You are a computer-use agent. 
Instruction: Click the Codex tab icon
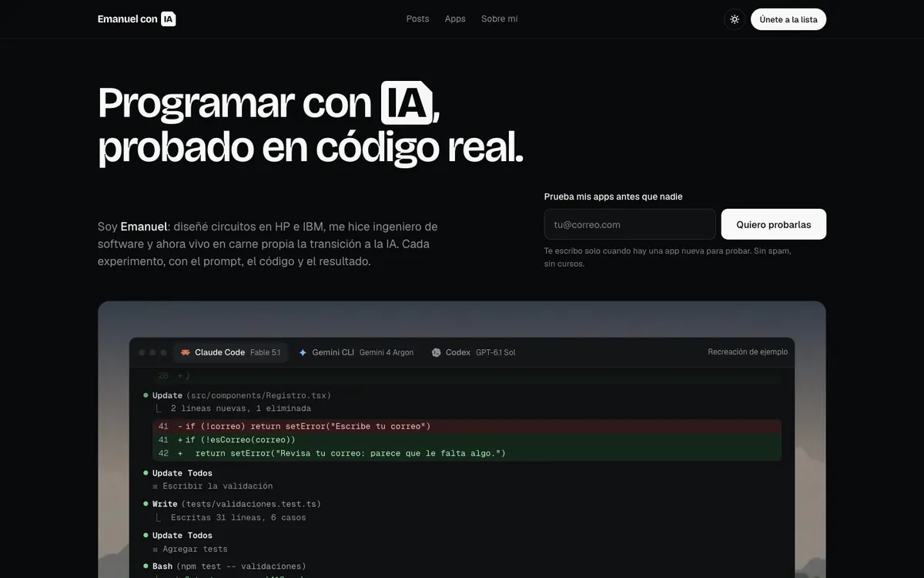(x=437, y=352)
